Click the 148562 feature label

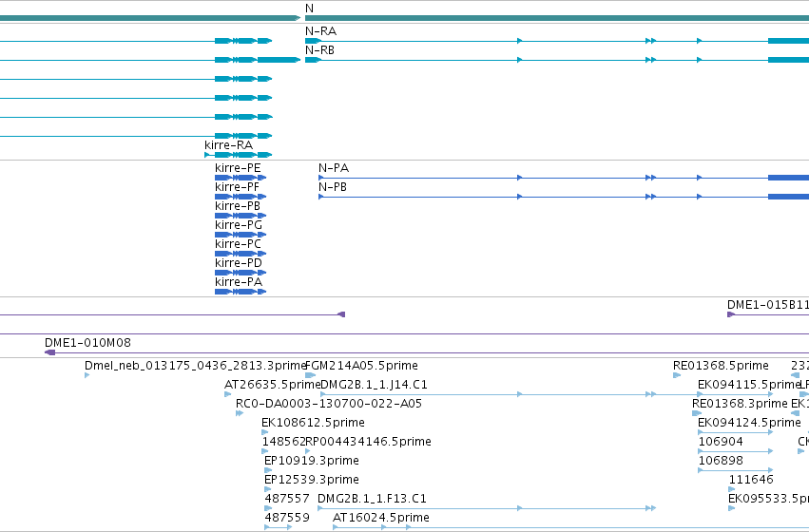tap(283, 441)
